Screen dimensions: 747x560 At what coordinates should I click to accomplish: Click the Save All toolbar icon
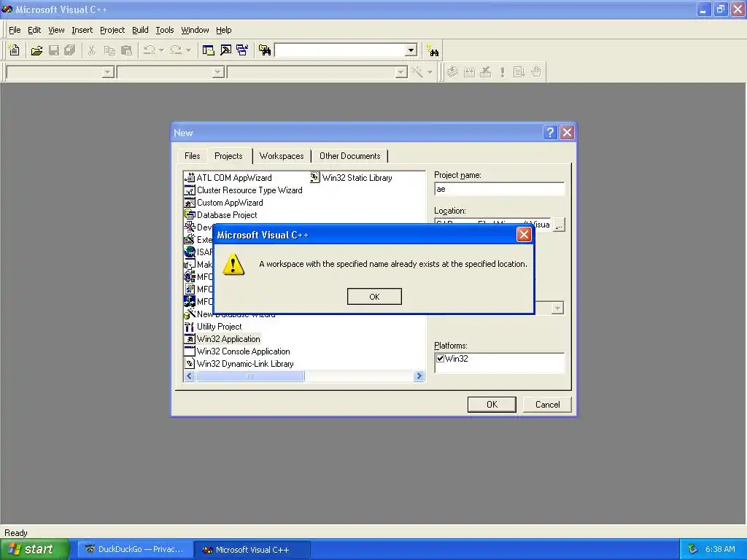point(70,50)
